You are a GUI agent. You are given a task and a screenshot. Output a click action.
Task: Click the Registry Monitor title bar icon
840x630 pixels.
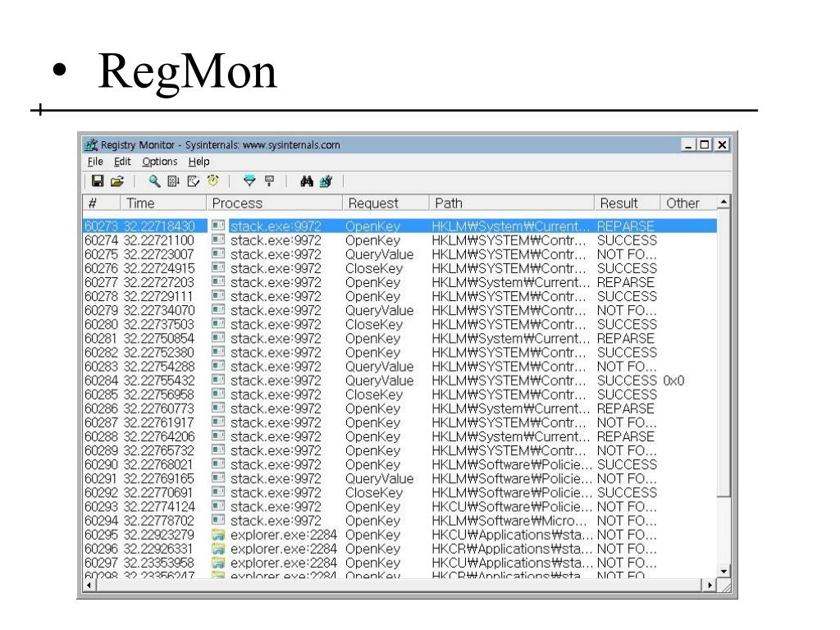(91, 144)
